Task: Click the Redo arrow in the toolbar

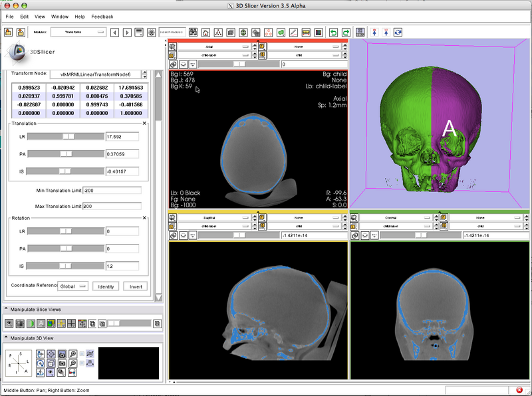Action: [346, 31]
